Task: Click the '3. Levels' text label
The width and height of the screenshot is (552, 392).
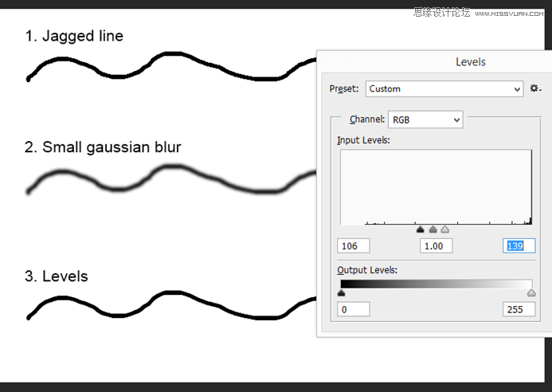Action: point(56,276)
